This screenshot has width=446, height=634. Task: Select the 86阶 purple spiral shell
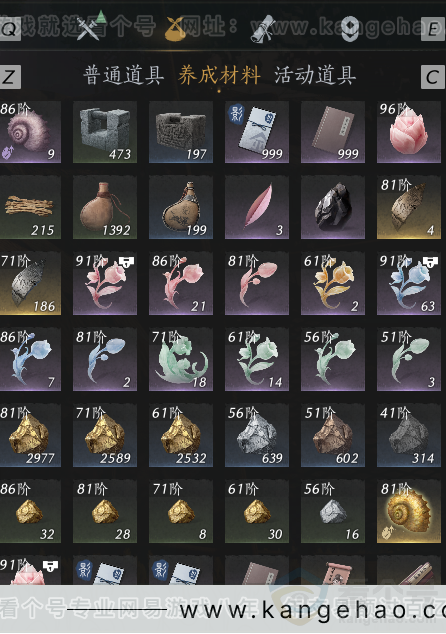30,132
